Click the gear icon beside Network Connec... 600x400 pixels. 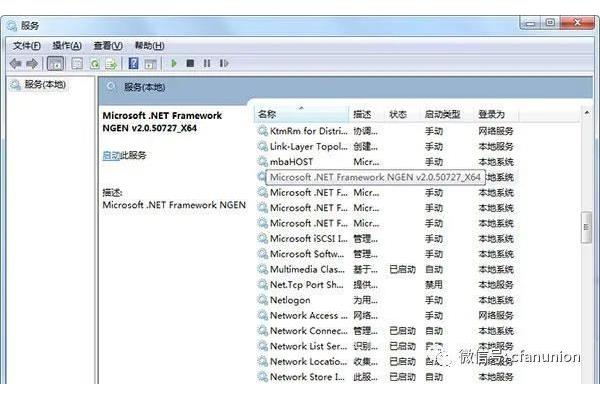point(262,330)
